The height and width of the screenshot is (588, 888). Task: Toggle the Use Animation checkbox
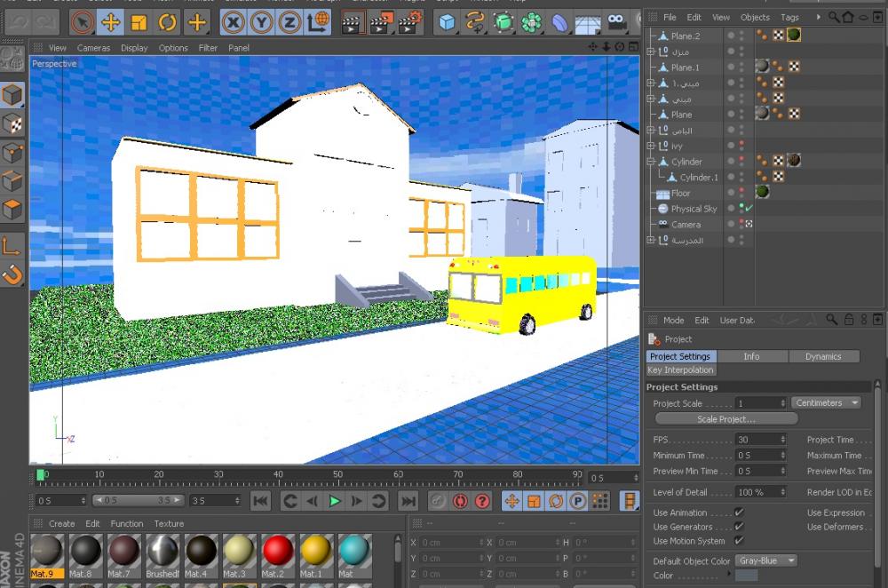pyautogui.click(x=739, y=513)
